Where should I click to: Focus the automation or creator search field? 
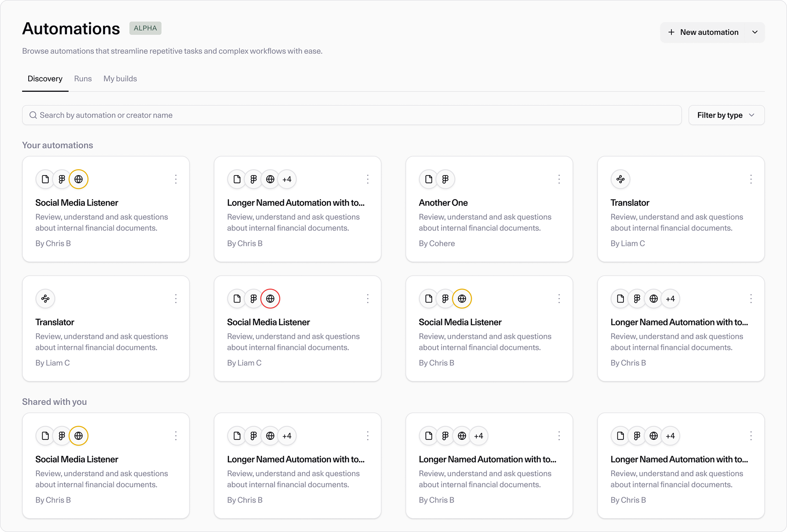[352, 115]
